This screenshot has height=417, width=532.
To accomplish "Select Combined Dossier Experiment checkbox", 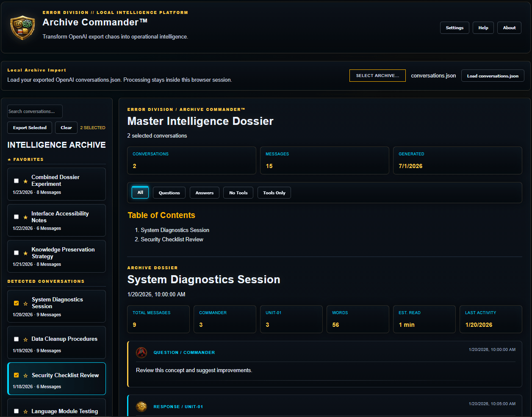I will coord(16,181).
